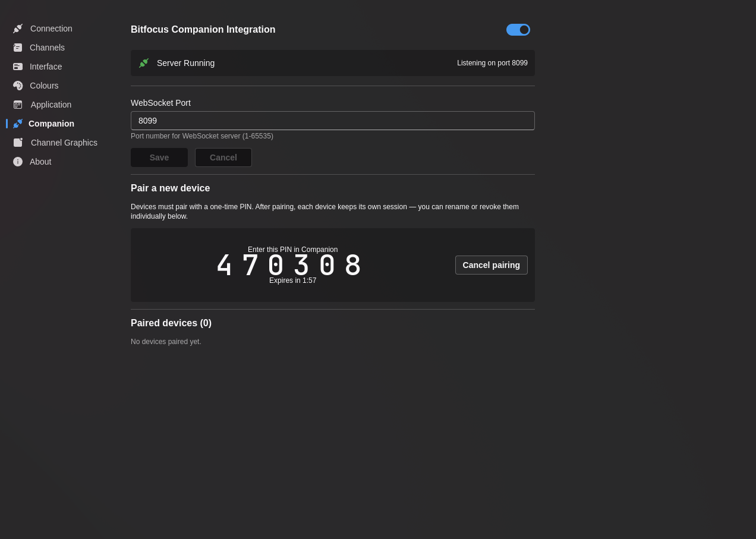
Task: Click the Channel Graphics icon
Action: (18, 143)
